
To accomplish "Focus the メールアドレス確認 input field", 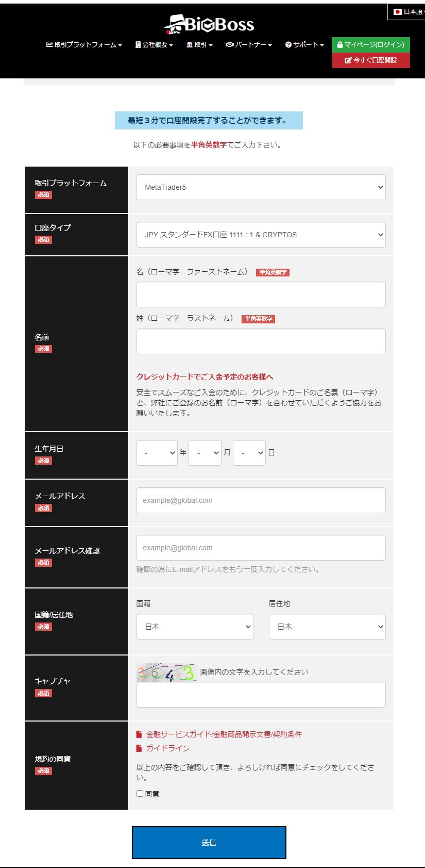I will 261,548.
